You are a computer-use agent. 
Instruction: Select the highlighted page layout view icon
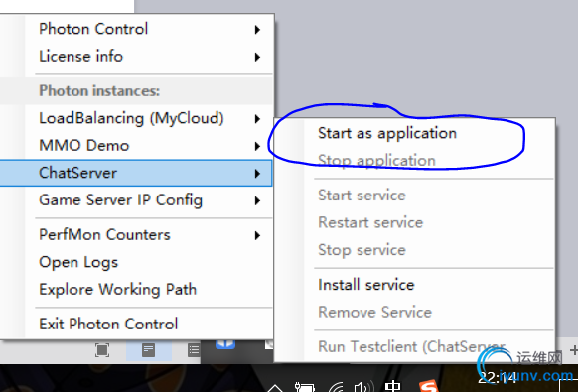[x=148, y=350]
